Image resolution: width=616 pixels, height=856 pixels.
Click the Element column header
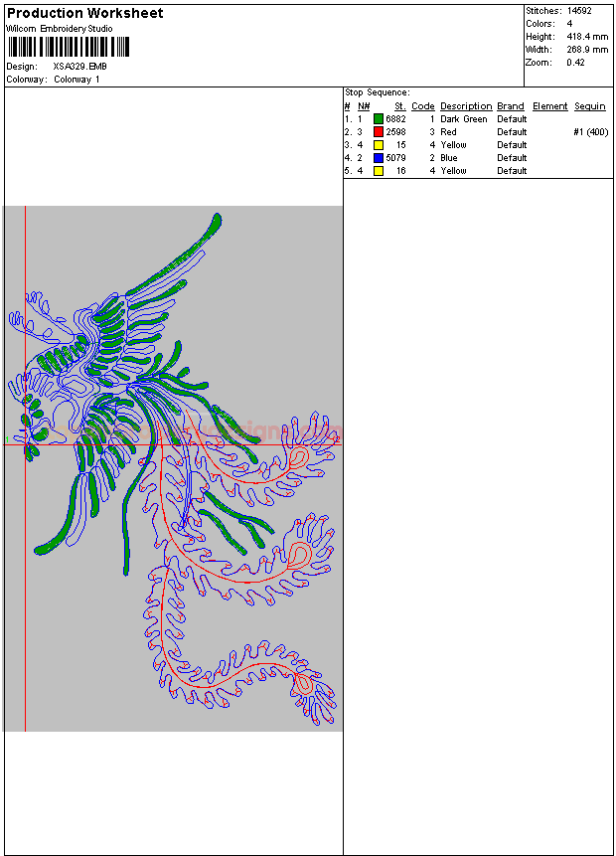pos(549,106)
